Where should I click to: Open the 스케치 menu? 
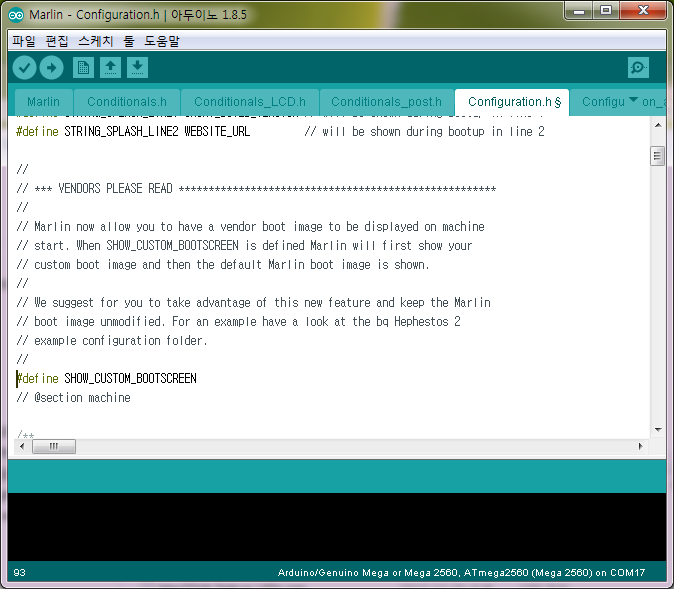pyautogui.click(x=96, y=41)
